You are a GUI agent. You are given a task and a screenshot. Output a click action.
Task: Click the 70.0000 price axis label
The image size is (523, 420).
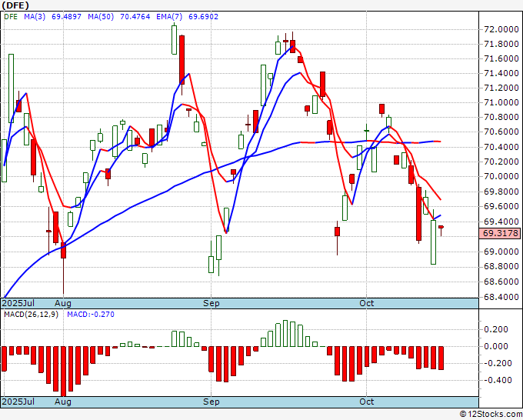pyautogui.click(x=501, y=176)
